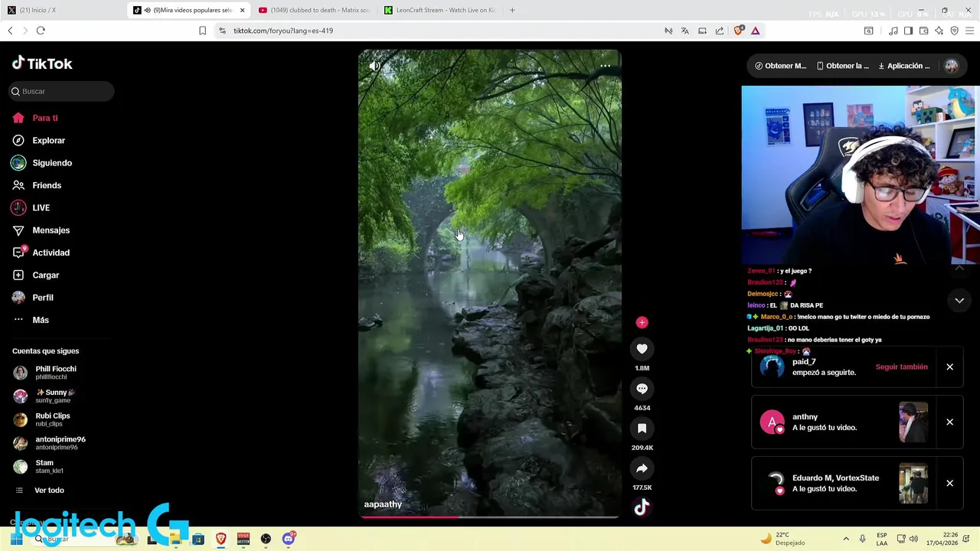
Task: Share the video with arrow icon
Action: pyautogui.click(x=642, y=468)
